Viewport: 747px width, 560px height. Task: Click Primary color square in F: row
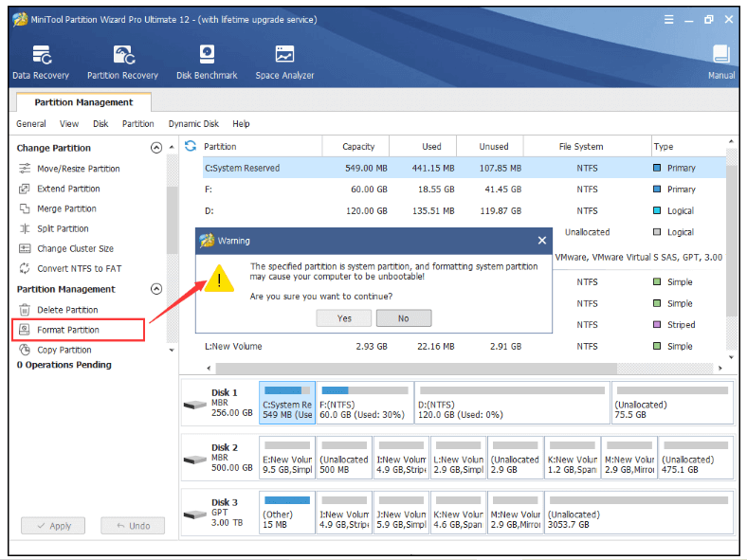pyautogui.click(x=657, y=190)
